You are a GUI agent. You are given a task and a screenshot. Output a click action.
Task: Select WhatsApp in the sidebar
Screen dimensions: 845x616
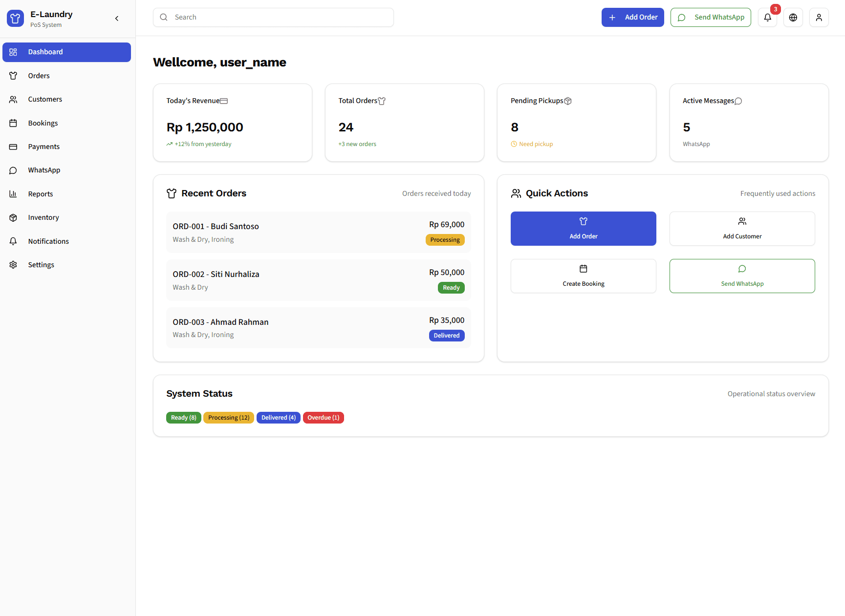tap(66, 170)
